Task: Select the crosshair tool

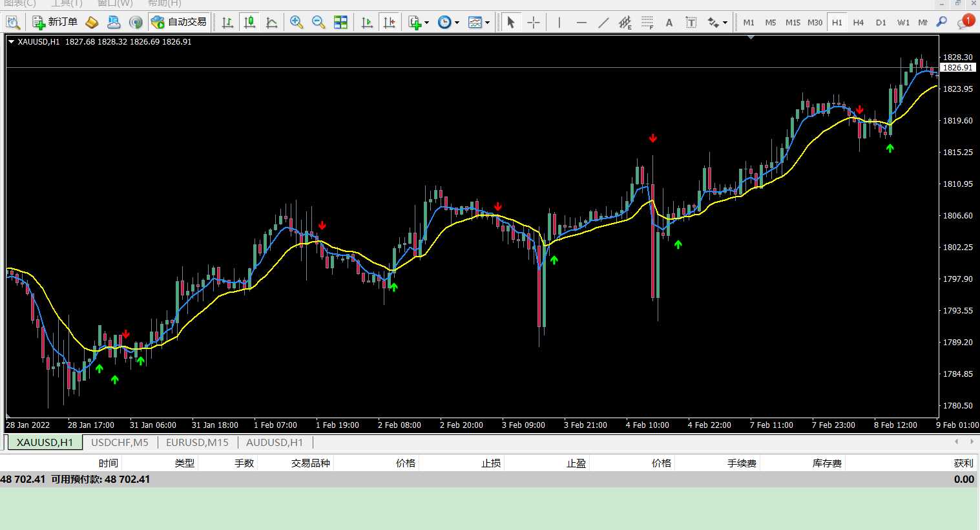Action: pos(533,23)
